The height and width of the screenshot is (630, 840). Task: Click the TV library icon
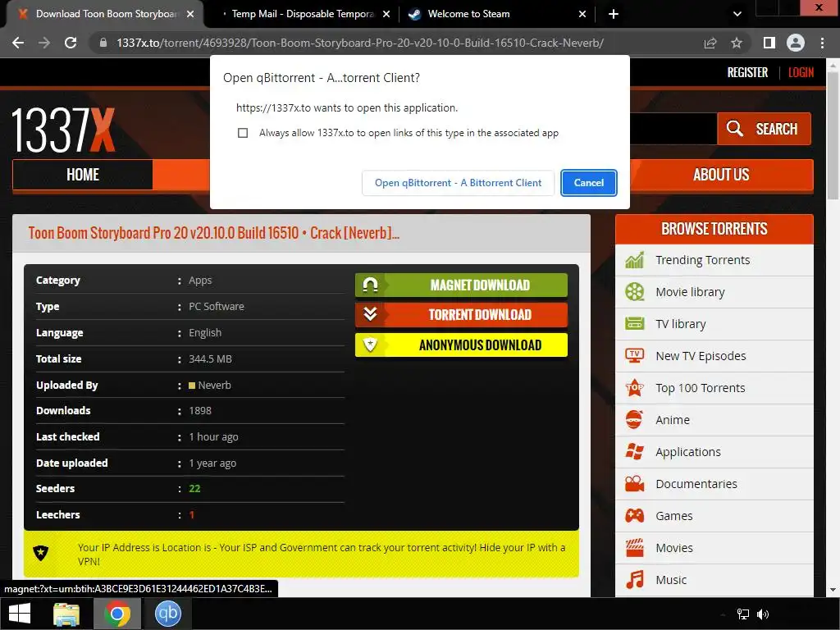pos(635,323)
